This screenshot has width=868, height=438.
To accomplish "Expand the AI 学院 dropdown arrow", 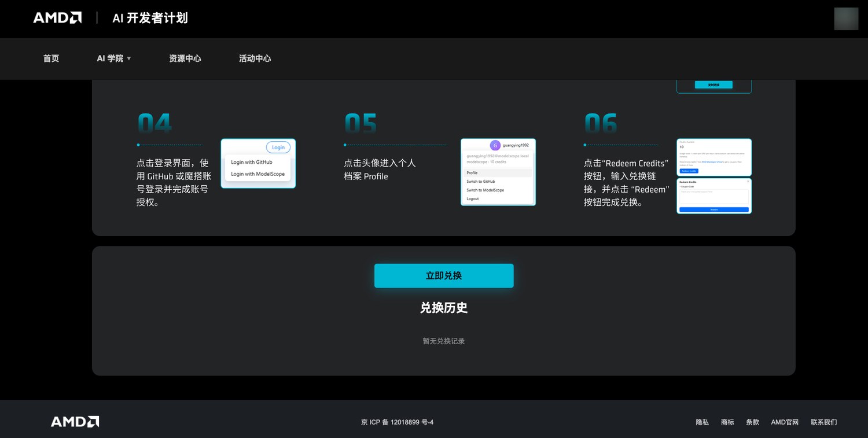I will click(x=129, y=58).
